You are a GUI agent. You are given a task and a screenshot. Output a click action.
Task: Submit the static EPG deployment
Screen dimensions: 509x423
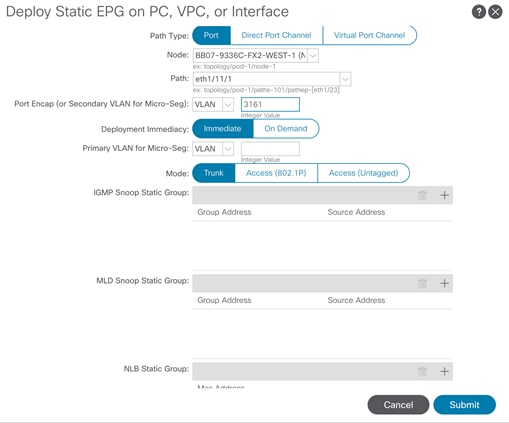(x=464, y=405)
